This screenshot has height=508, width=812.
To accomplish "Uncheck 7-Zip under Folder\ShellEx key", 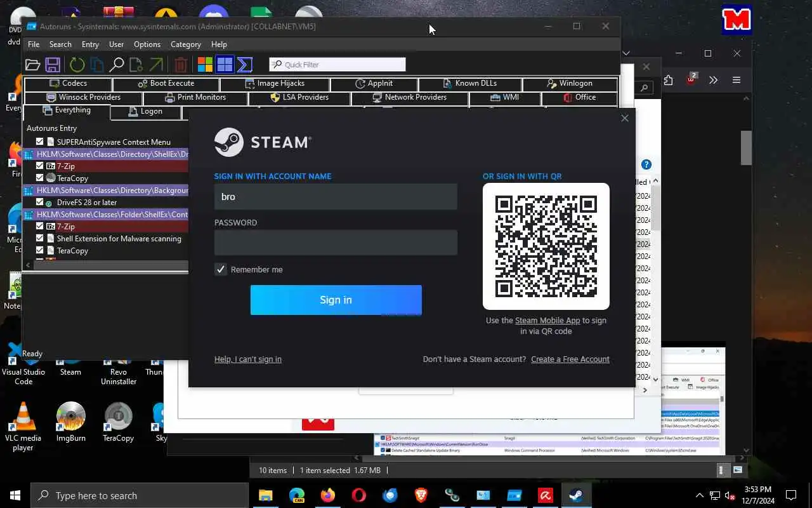I will click(x=40, y=226).
